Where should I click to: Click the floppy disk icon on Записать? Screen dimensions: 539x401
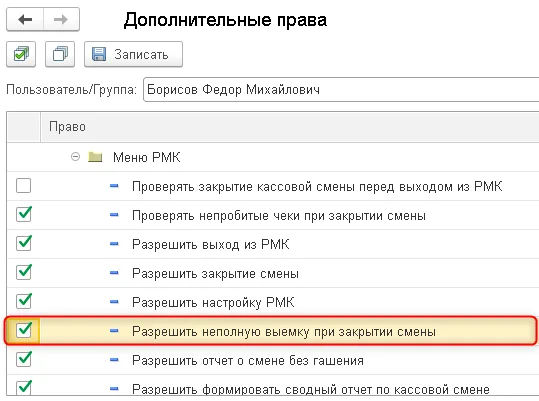pos(99,54)
